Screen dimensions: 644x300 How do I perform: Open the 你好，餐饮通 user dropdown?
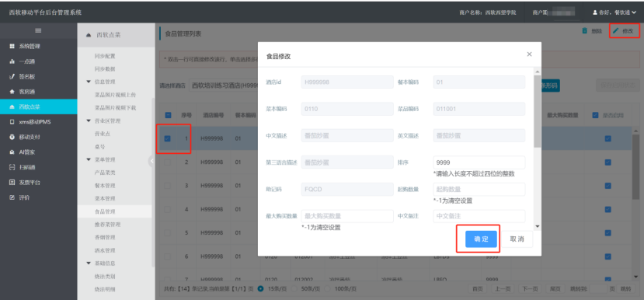click(614, 12)
